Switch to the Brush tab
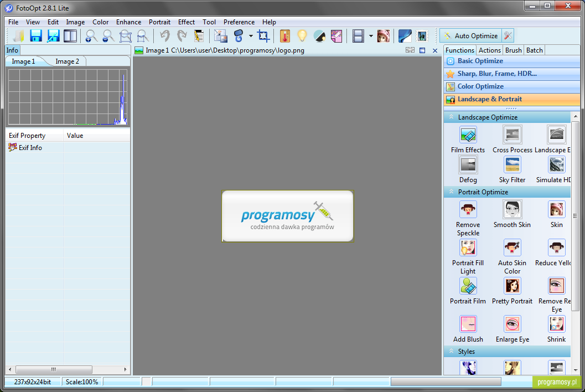 [x=514, y=50]
